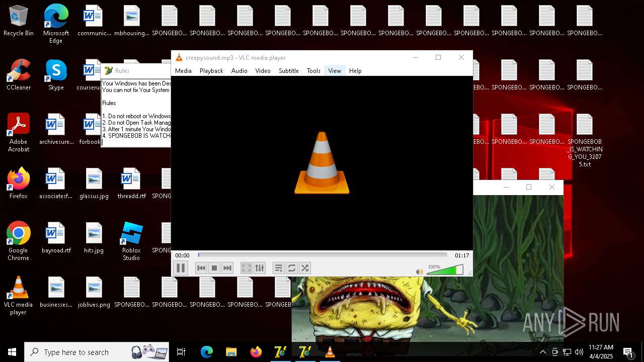The height and width of the screenshot is (362, 644).
Task: Open the Help menu in VLC
Action: pos(355,71)
